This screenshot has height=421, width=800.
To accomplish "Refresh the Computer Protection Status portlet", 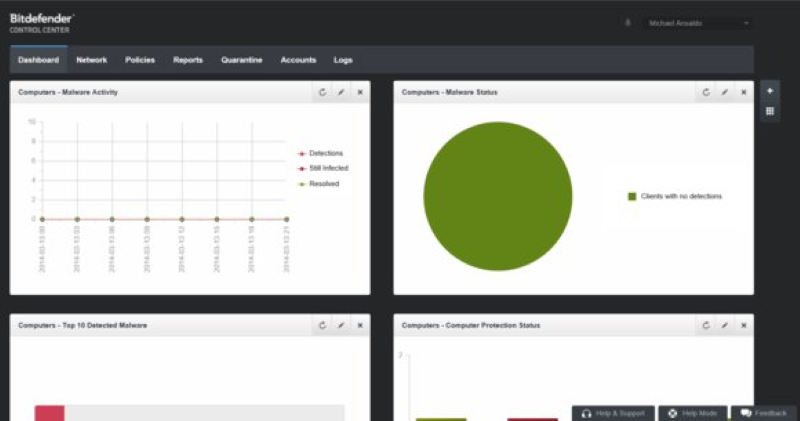I will [x=706, y=325].
